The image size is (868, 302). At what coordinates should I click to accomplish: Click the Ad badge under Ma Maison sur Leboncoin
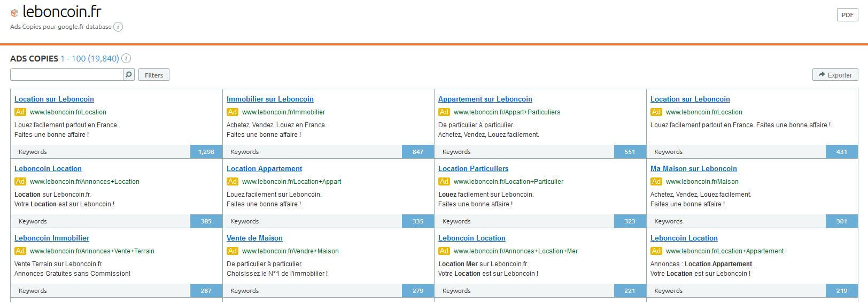656,182
